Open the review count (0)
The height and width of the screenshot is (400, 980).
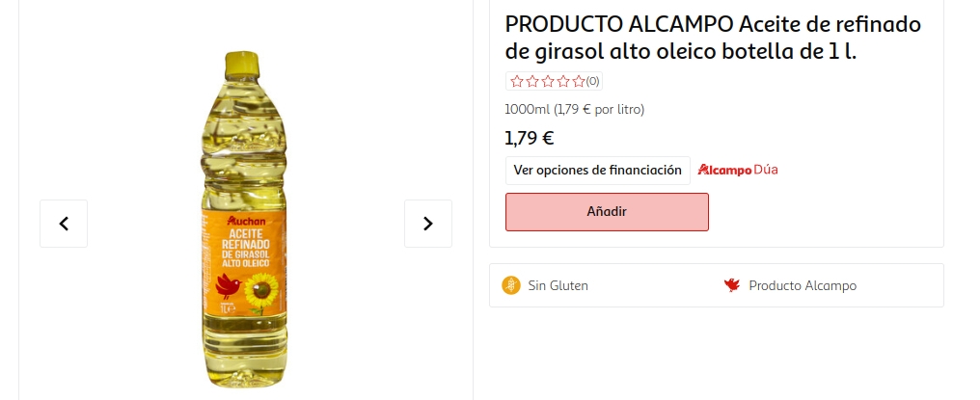coord(593,82)
